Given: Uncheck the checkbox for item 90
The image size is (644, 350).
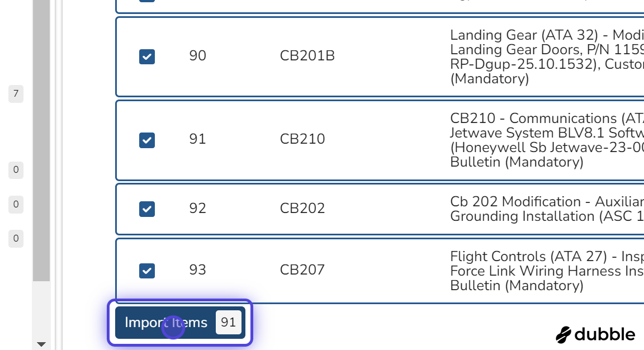Looking at the screenshot, I should (147, 56).
